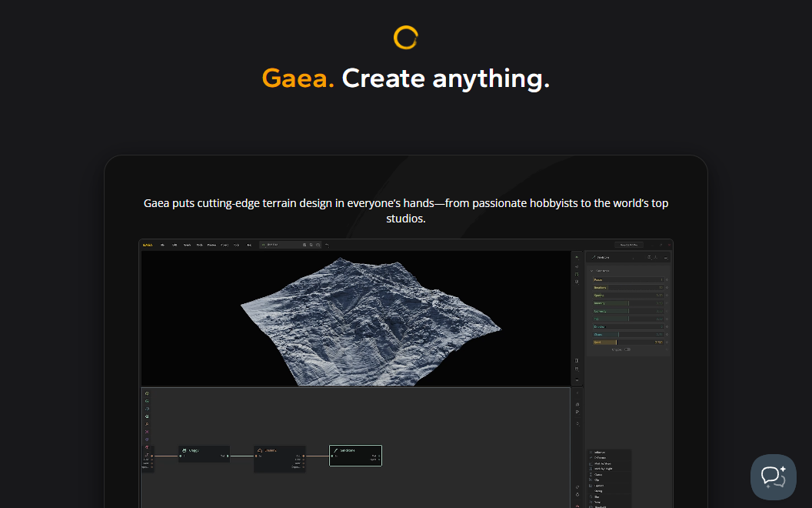Click the reset icon beside the Passes slider
The width and height of the screenshot is (812, 508).
pos(667,280)
